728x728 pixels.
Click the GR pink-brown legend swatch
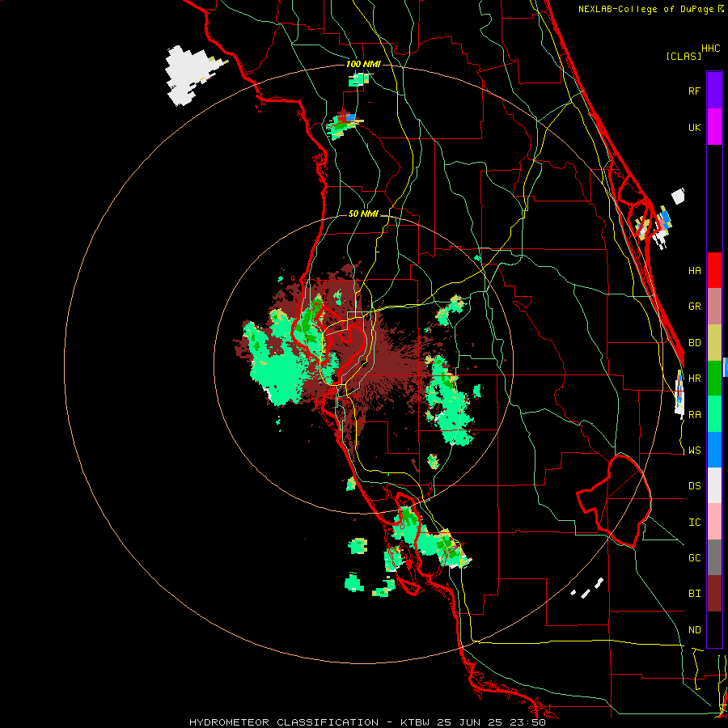pos(714,307)
